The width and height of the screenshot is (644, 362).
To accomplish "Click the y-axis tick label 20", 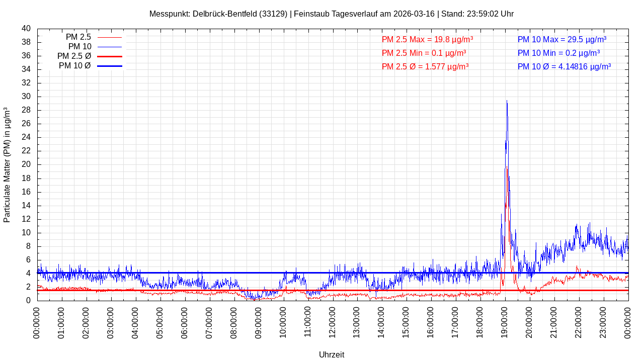I will click(26, 164).
